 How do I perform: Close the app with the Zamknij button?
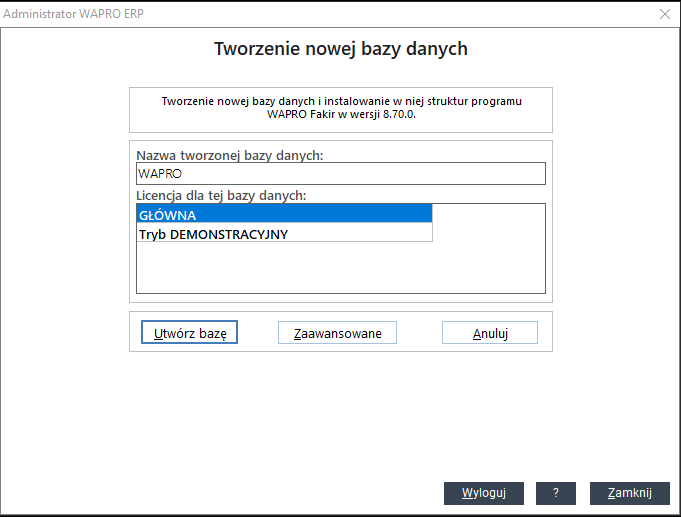[630, 493]
